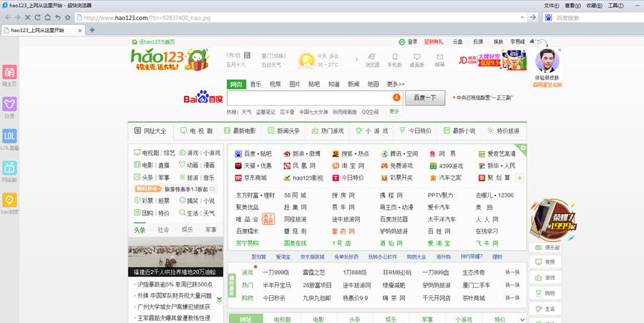The height and width of the screenshot is (323, 644).
Task: Click the Baidu logo beside search box
Action: pos(203,98)
